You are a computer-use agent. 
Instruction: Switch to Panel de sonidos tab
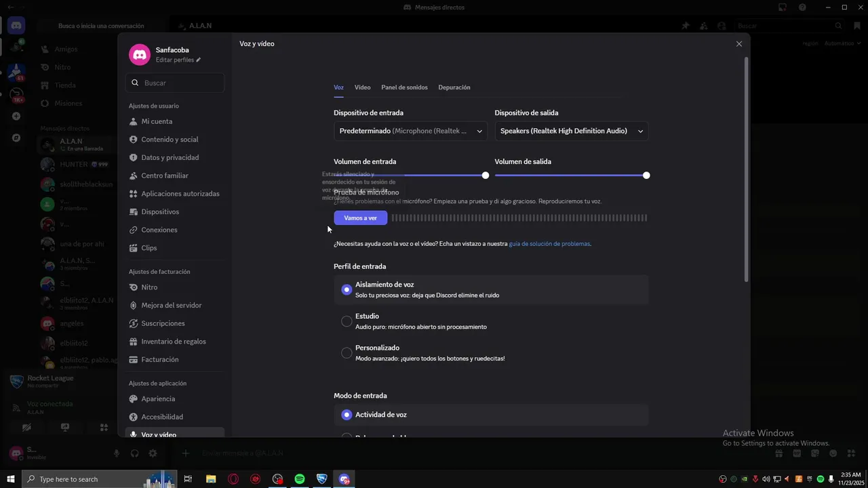pyautogui.click(x=404, y=87)
